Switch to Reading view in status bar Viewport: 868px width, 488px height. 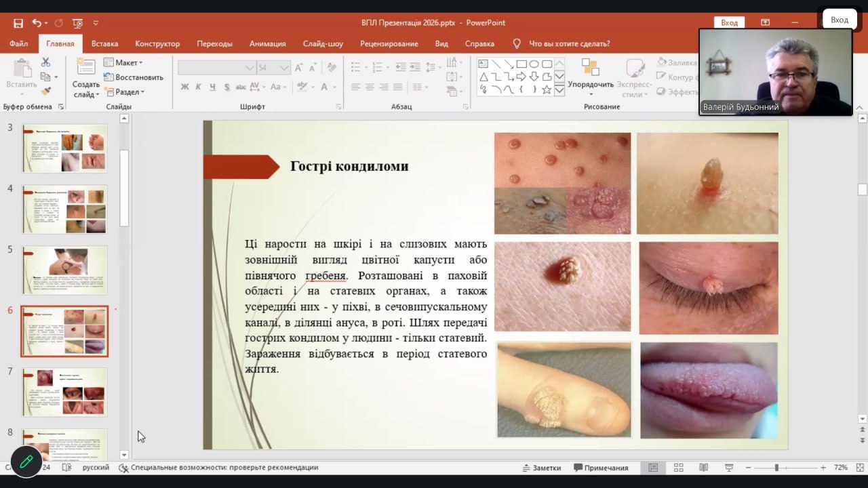pyautogui.click(x=703, y=468)
